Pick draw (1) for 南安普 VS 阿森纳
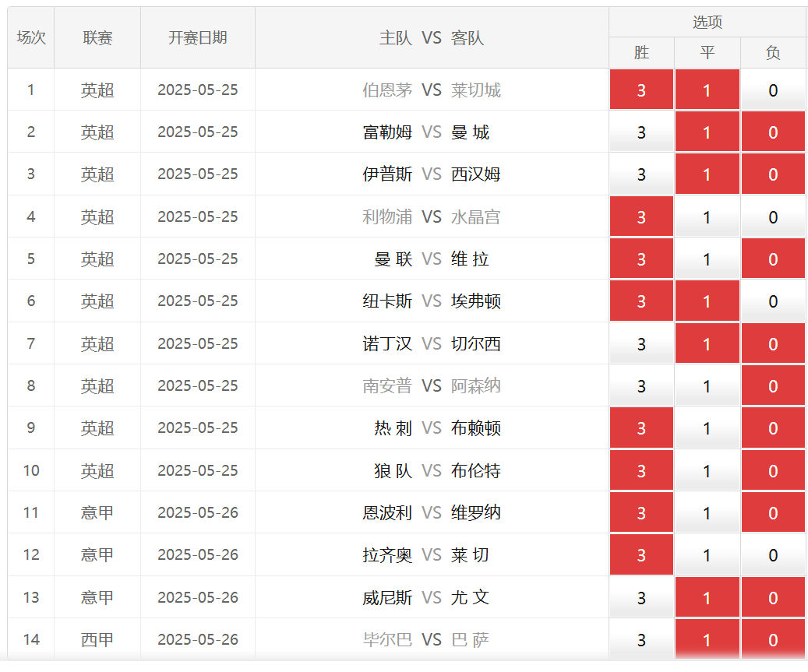The image size is (808, 672). pyautogui.click(x=707, y=385)
